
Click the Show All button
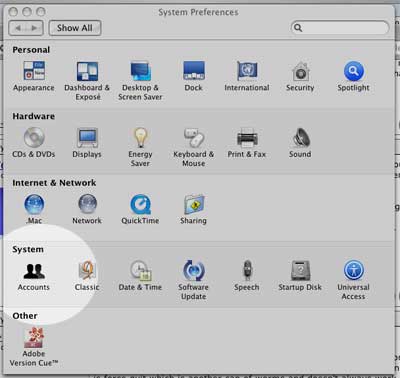point(75,28)
